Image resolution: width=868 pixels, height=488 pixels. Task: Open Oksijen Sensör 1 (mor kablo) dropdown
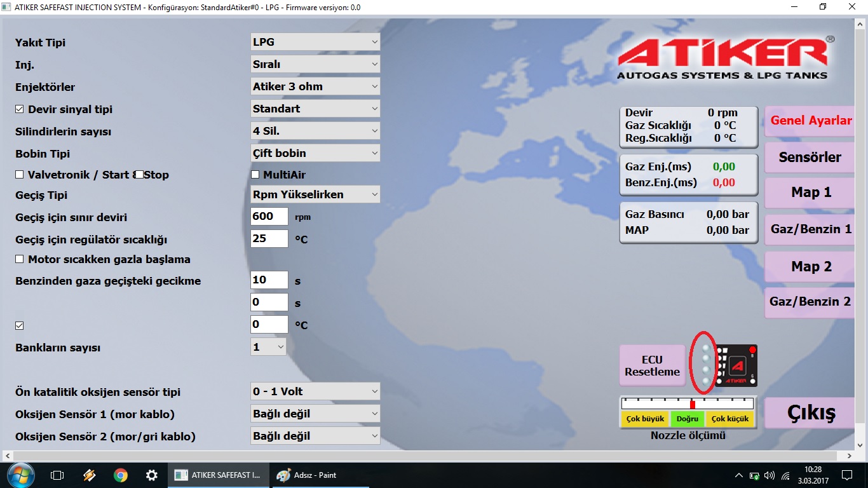point(316,414)
